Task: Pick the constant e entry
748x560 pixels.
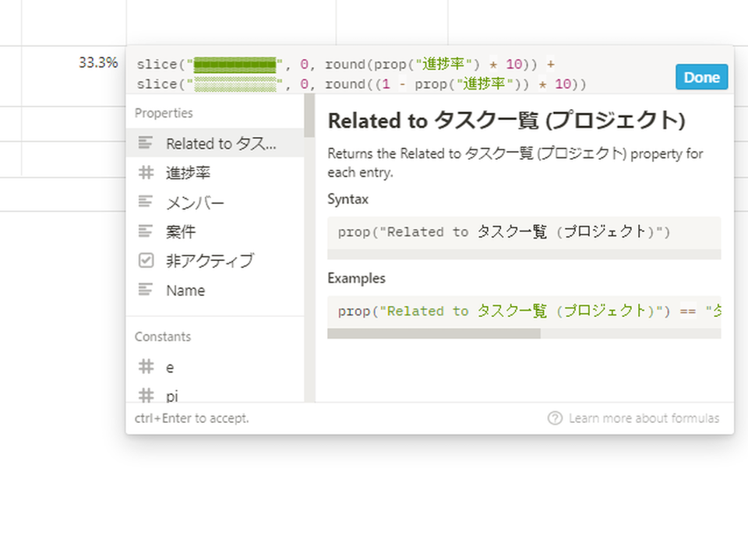Action: pyautogui.click(x=215, y=367)
